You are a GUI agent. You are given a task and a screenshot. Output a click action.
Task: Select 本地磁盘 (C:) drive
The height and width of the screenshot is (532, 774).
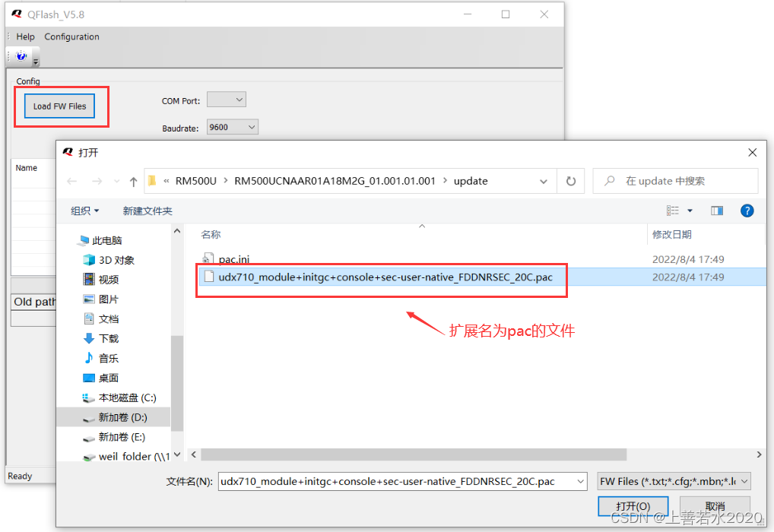[x=119, y=397]
